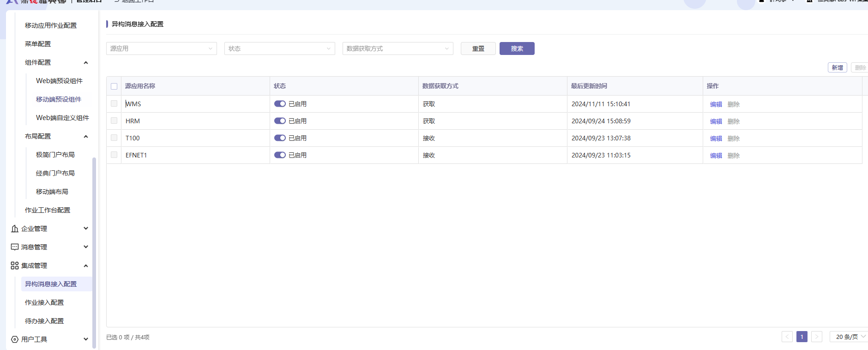
Task: Check the WMS row checkbox
Action: pyautogui.click(x=114, y=103)
